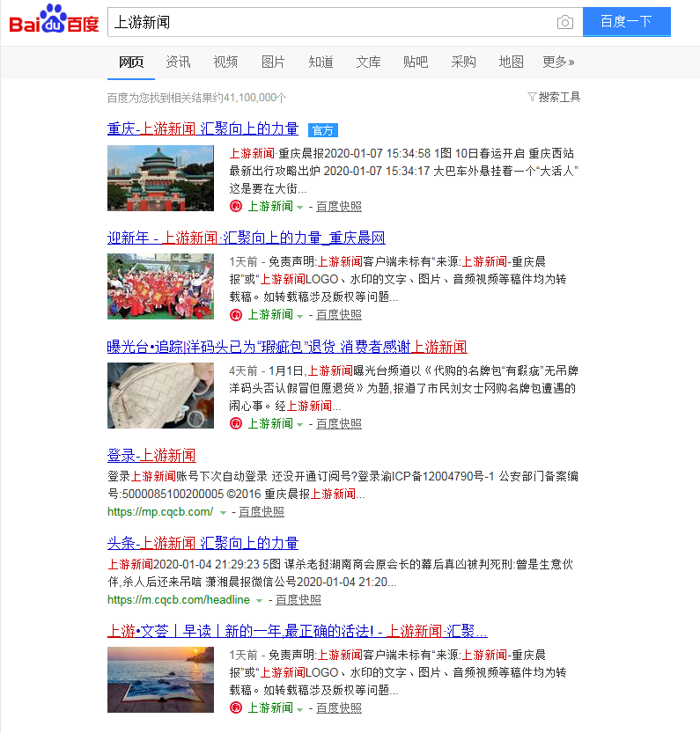The width and height of the screenshot is (700, 733).
Task: Click the woven handbag thumbnail
Action: pos(160,395)
